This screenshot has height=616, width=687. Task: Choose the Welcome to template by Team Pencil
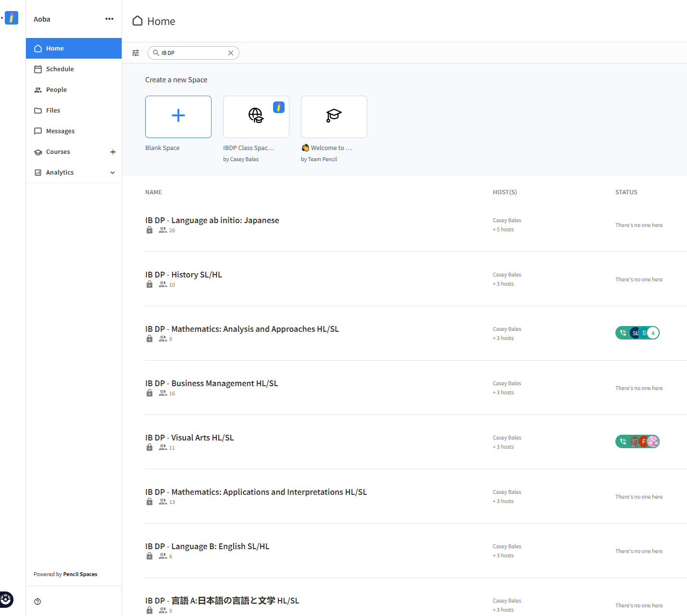click(334, 117)
